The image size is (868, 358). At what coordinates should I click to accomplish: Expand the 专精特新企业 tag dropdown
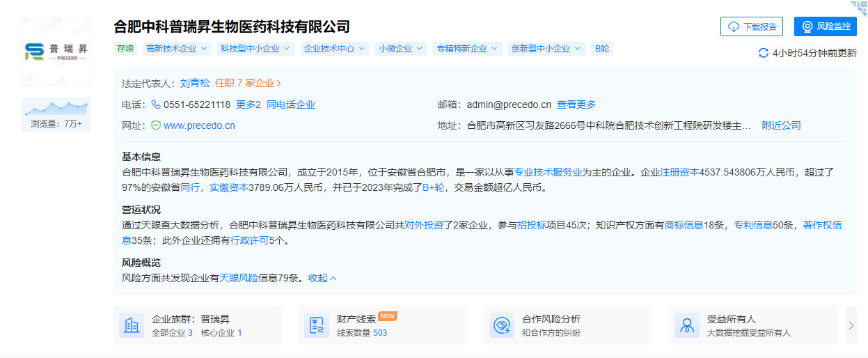(467, 49)
